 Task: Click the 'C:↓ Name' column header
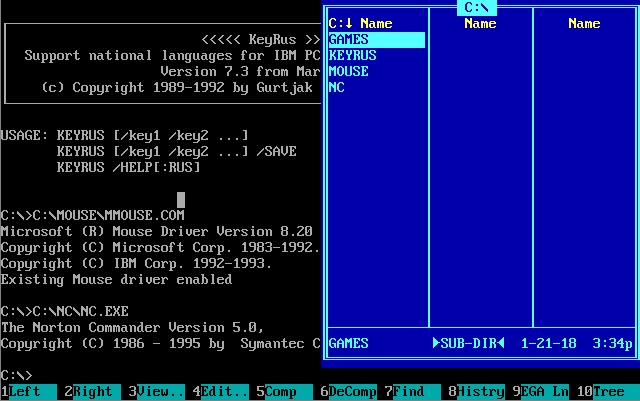point(360,23)
